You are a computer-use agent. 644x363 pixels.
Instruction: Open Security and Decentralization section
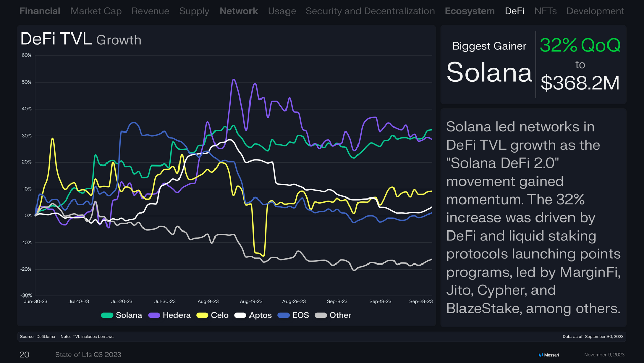pos(370,11)
